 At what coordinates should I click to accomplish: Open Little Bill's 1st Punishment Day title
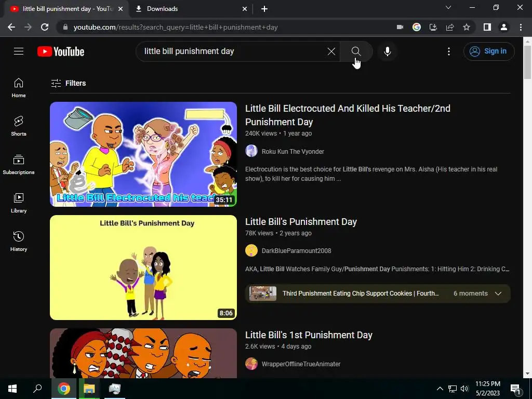[309, 335]
